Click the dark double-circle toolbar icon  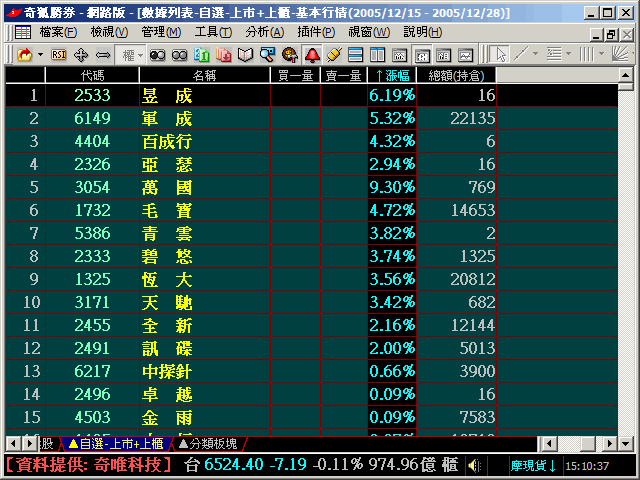[157, 55]
